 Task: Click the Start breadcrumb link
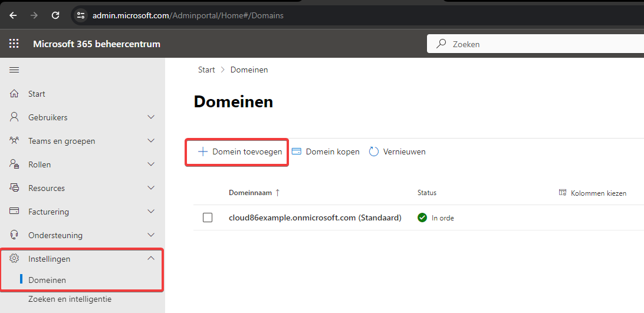206,70
